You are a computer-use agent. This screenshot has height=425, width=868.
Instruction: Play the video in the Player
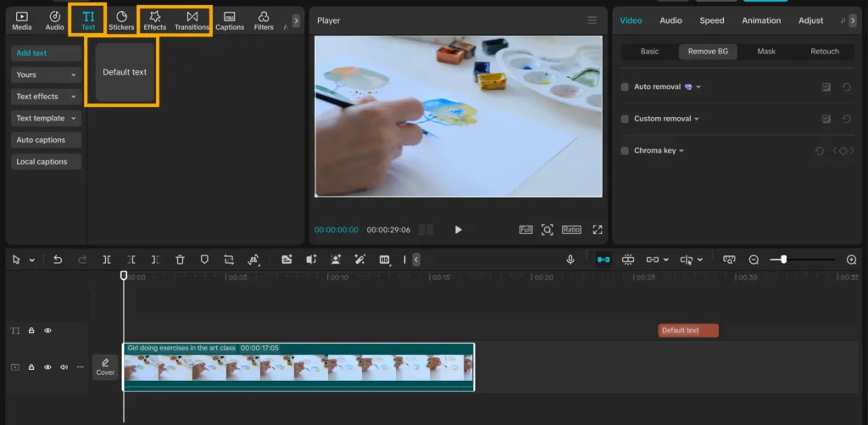[458, 229]
